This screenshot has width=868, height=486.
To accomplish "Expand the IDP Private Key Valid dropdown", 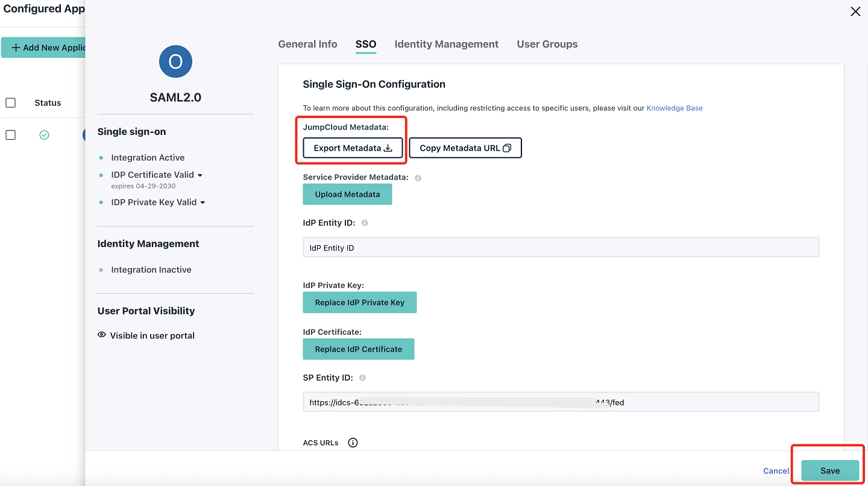I will [203, 202].
